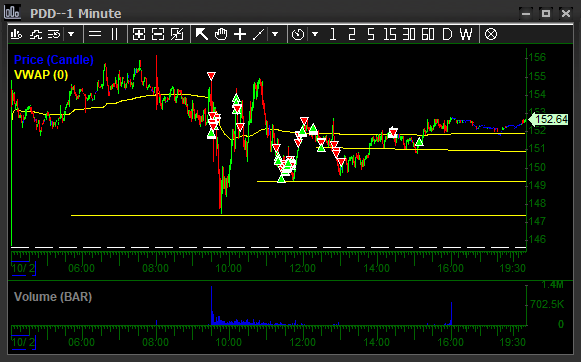Click the Price (Candle) legend label
581x362 pixels.
[53, 60]
